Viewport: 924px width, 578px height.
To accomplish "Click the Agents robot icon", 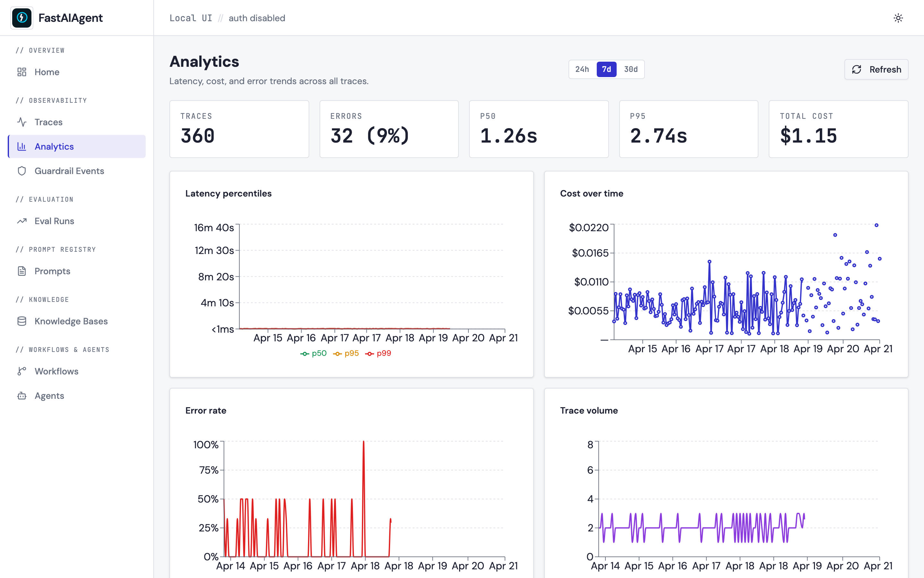I will pos(22,396).
